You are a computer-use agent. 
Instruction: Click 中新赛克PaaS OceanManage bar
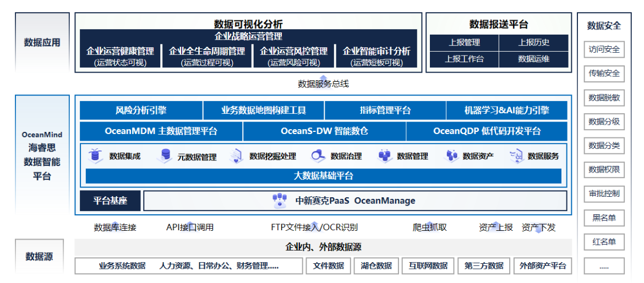coord(355,201)
